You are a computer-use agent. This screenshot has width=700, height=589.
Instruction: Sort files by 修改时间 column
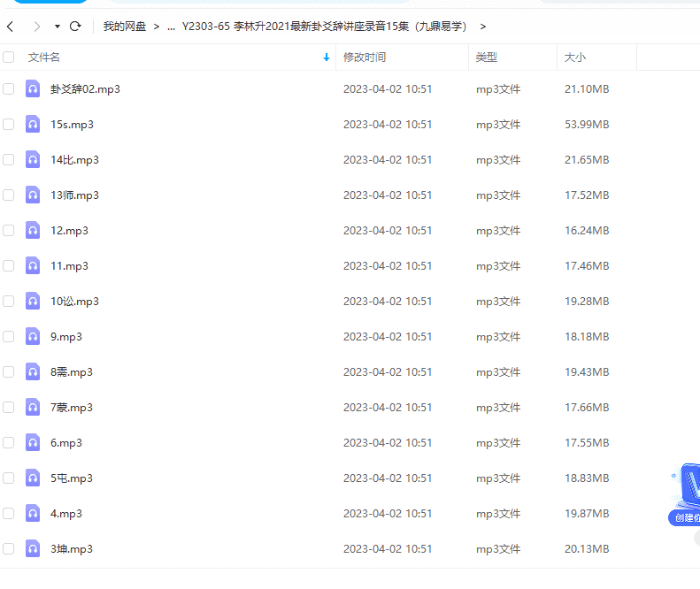click(365, 57)
